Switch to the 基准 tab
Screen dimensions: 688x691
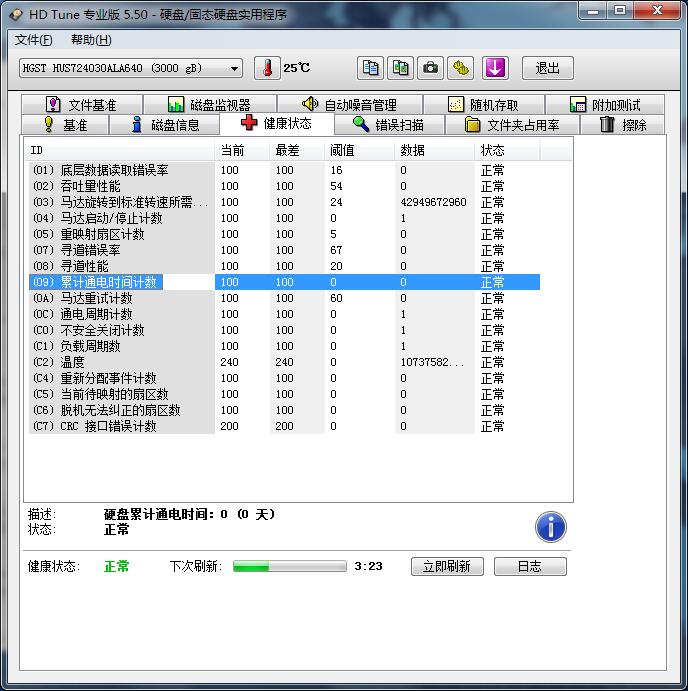click(x=65, y=125)
